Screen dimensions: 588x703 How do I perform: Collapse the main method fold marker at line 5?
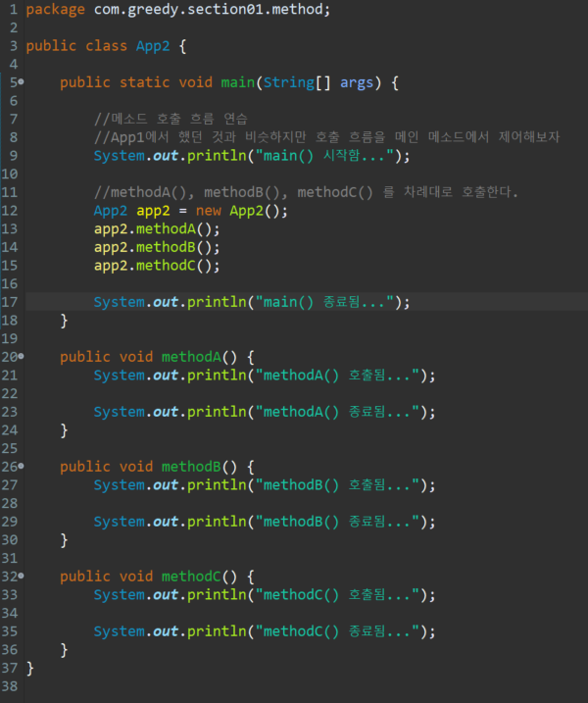click(x=21, y=82)
